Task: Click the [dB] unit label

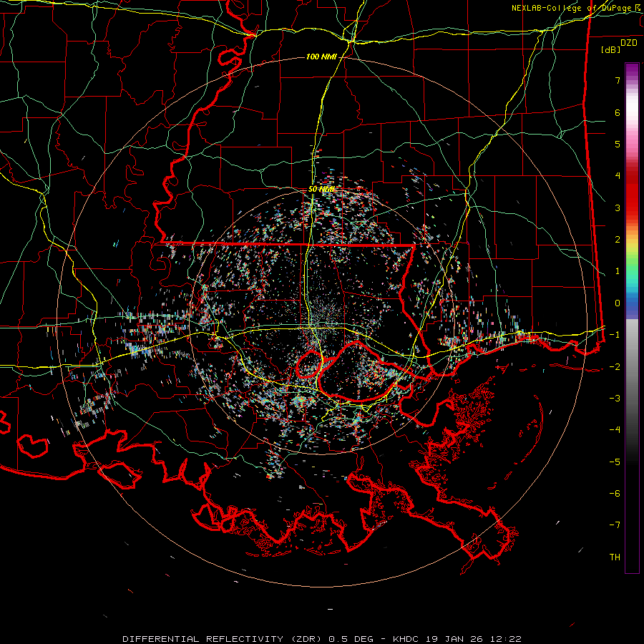Action: [x=610, y=49]
